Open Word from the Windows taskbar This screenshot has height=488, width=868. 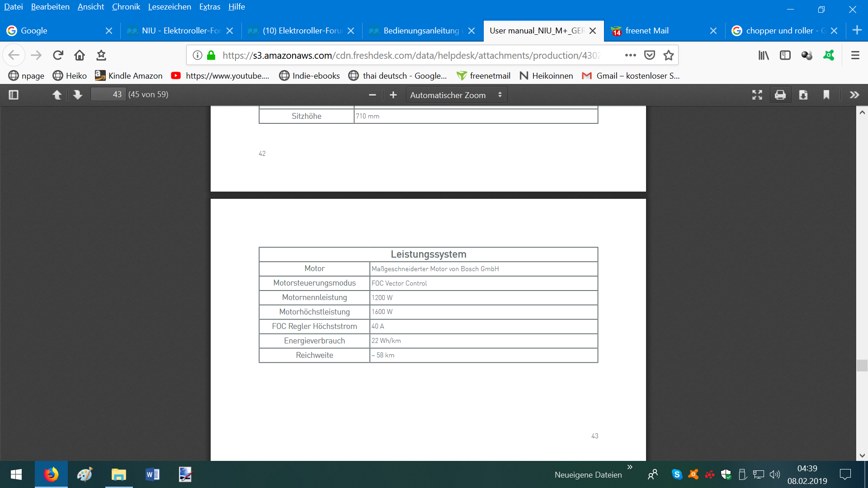tap(152, 474)
